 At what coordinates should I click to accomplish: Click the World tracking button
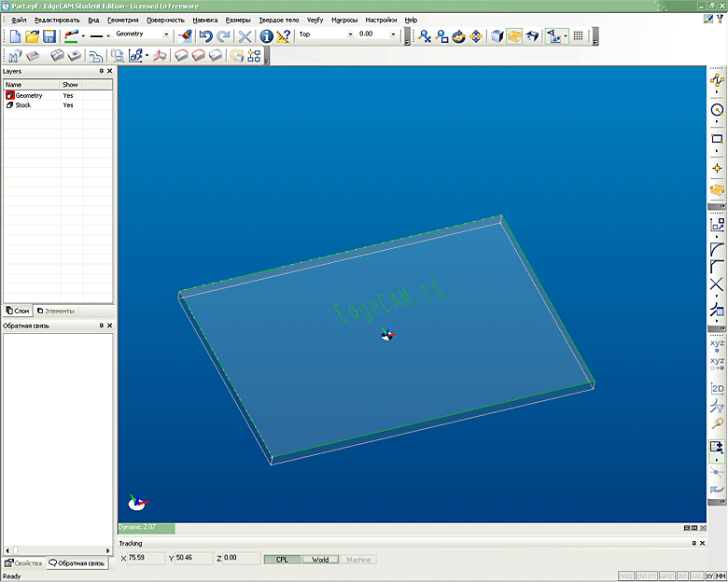coord(320,560)
